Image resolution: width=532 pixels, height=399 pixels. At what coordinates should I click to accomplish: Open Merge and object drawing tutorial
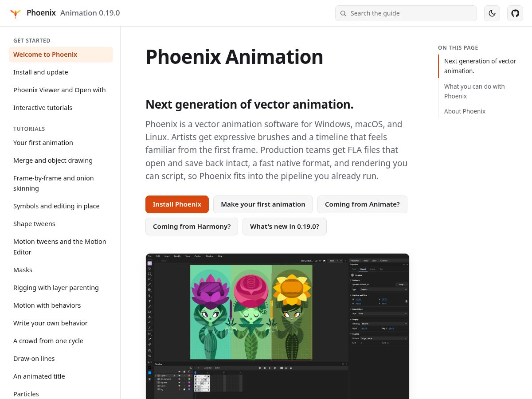[x=61, y=160]
